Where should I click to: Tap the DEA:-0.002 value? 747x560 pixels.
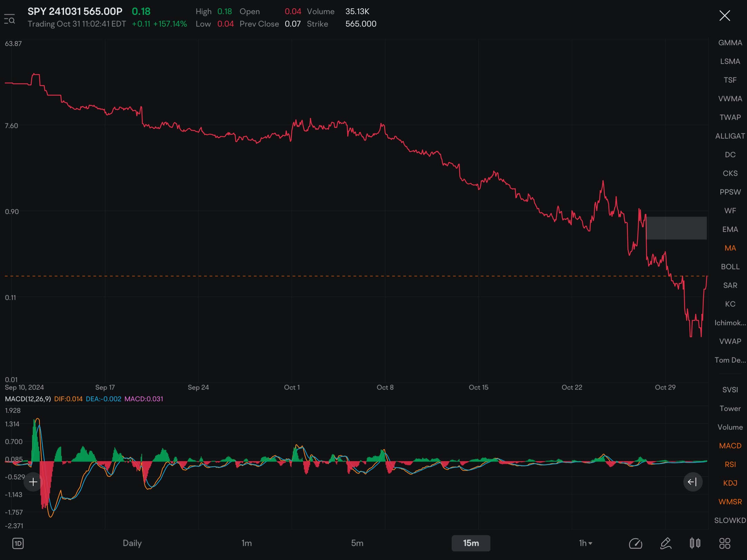click(103, 399)
